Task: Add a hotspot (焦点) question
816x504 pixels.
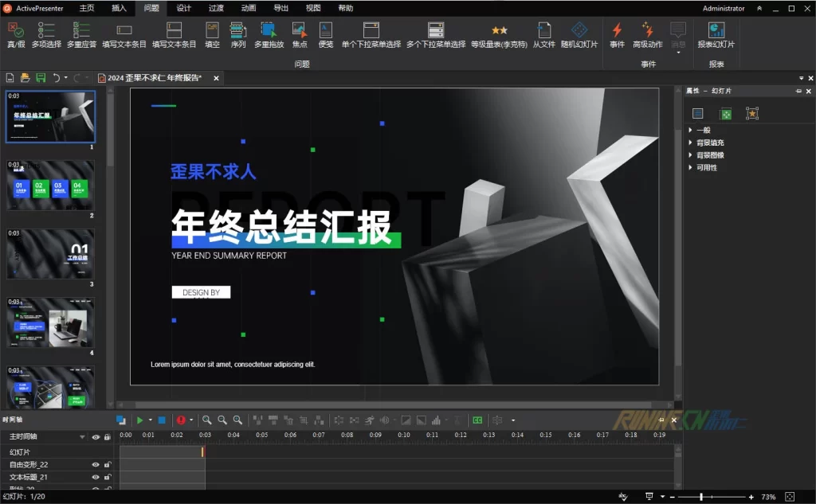Action: pyautogui.click(x=300, y=35)
